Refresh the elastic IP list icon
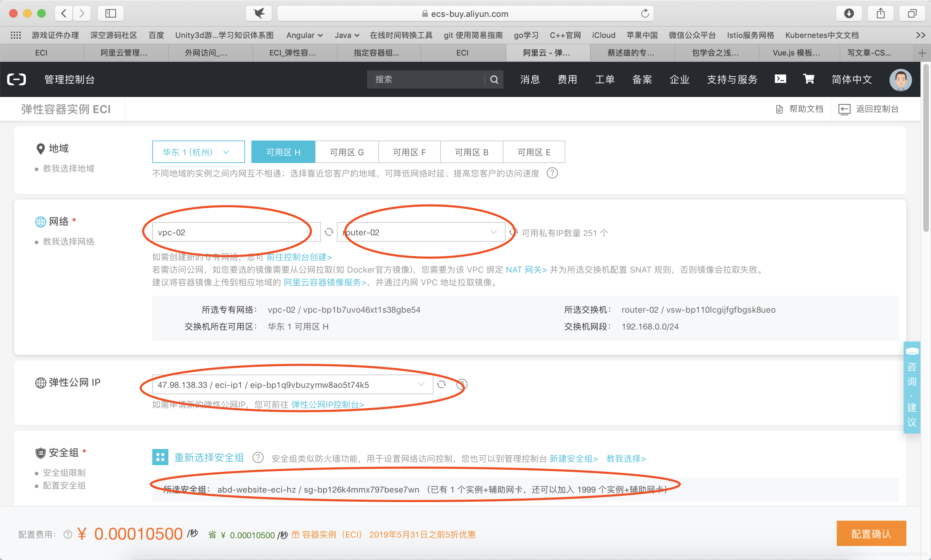This screenshot has width=931, height=560. (441, 385)
